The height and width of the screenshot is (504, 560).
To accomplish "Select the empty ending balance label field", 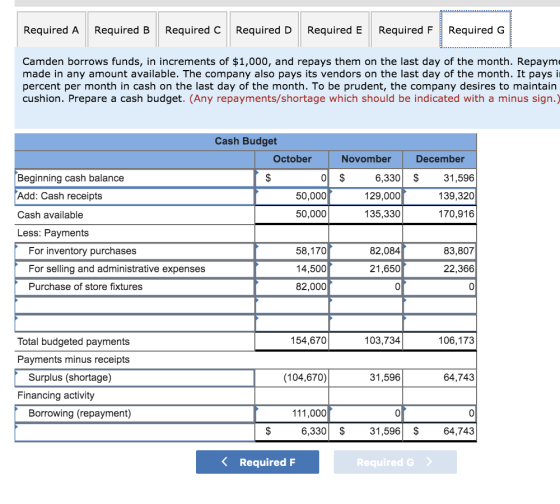I will coord(135,432).
